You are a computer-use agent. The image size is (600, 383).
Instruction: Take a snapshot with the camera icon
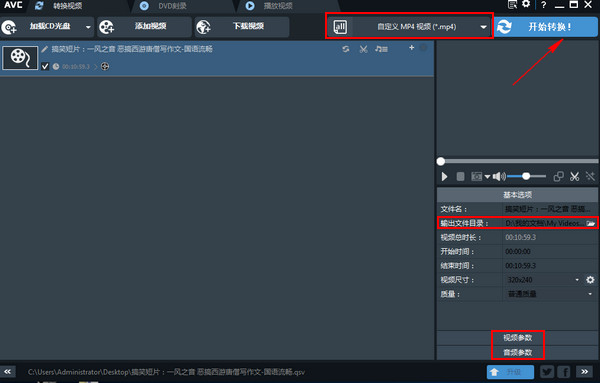[476, 176]
